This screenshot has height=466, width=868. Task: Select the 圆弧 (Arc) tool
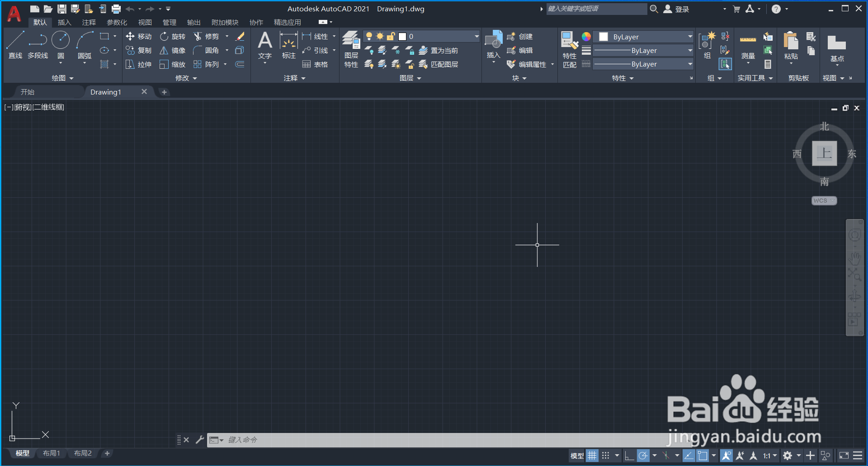click(x=85, y=45)
